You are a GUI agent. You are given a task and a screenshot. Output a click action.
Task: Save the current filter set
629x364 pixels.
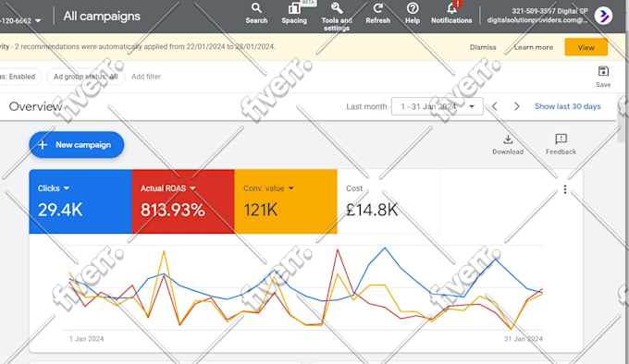point(603,77)
